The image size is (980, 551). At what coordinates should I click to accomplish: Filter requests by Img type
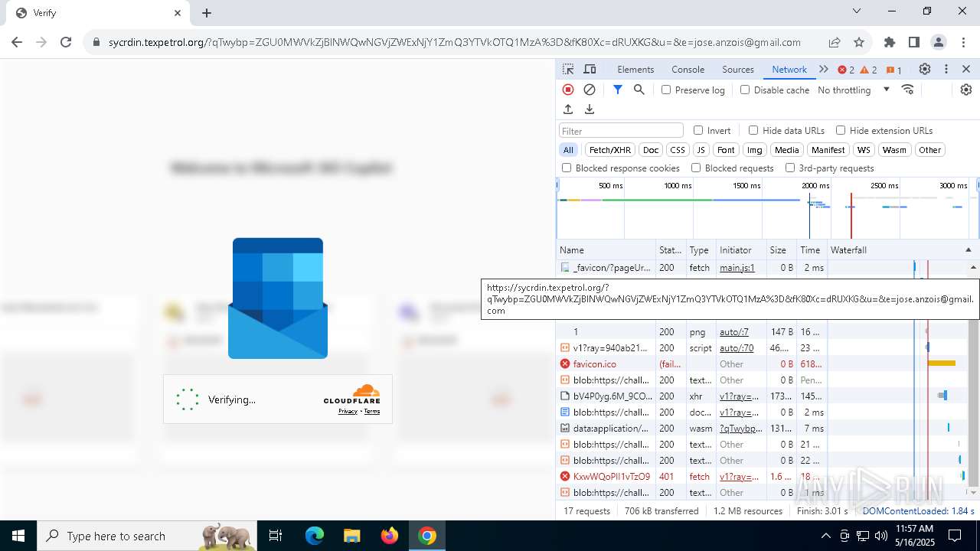(755, 150)
